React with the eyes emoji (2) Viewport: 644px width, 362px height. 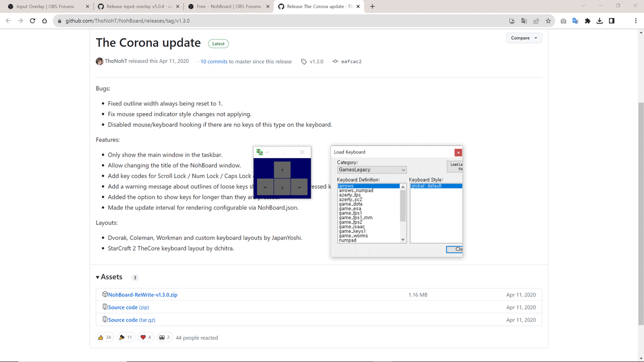point(165,337)
